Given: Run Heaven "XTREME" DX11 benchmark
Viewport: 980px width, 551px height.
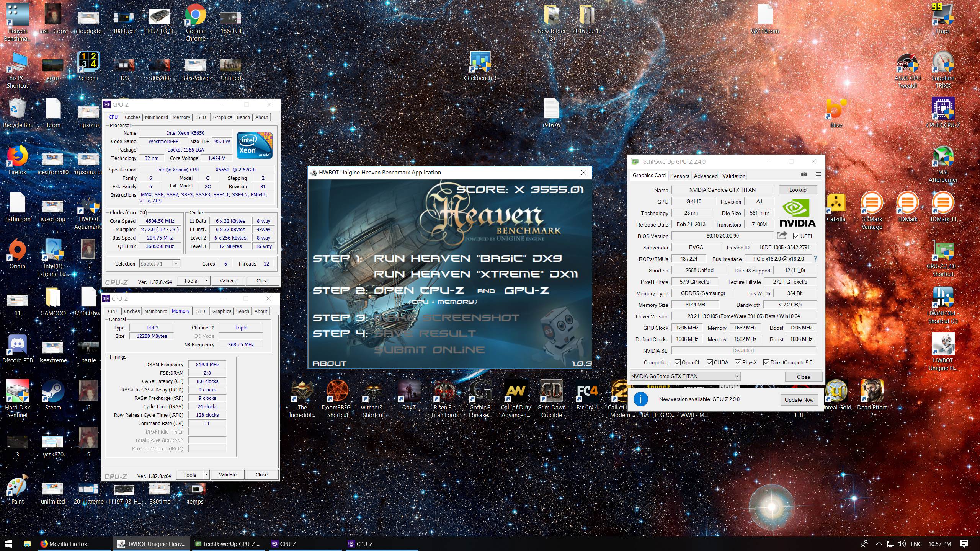Looking at the screenshot, I should [476, 274].
